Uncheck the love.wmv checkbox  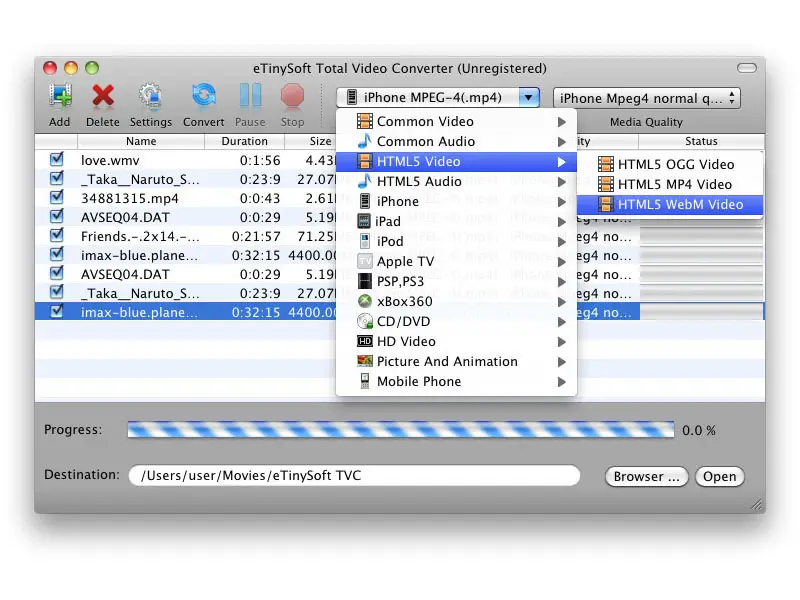[57, 159]
